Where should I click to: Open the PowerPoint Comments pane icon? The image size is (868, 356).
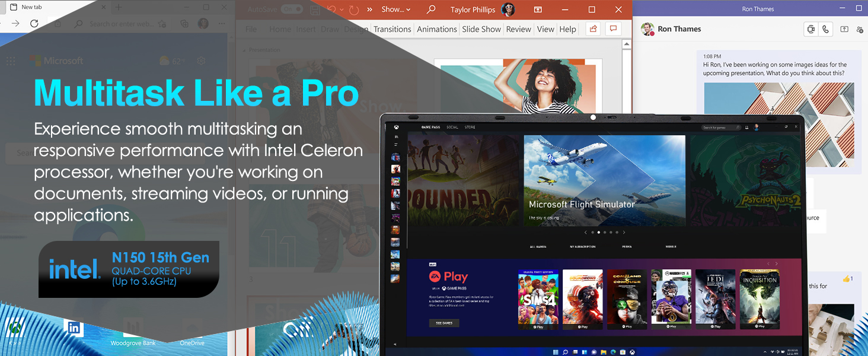click(x=613, y=29)
